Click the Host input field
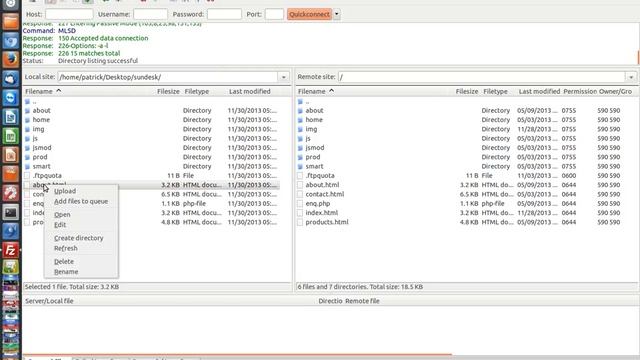 [69, 14]
